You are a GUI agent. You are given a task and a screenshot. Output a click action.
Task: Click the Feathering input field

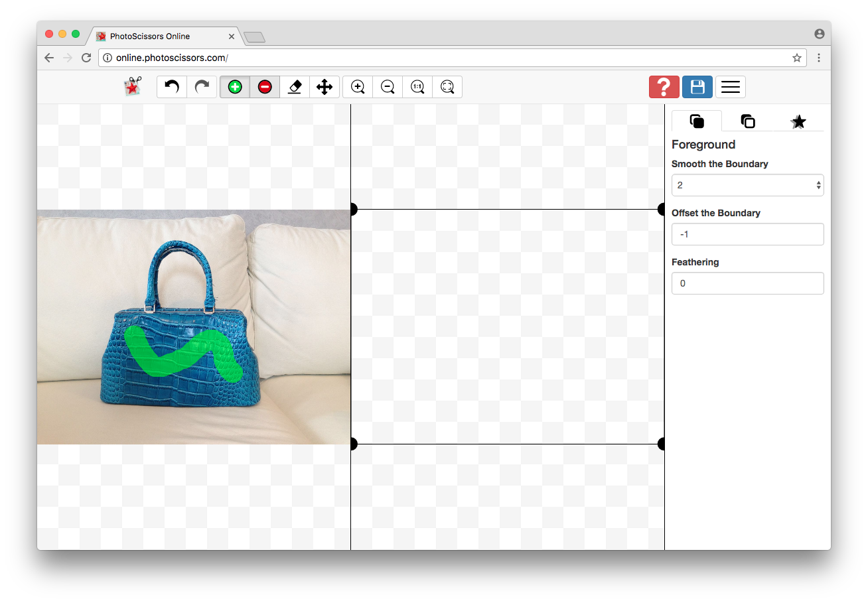click(x=747, y=283)
